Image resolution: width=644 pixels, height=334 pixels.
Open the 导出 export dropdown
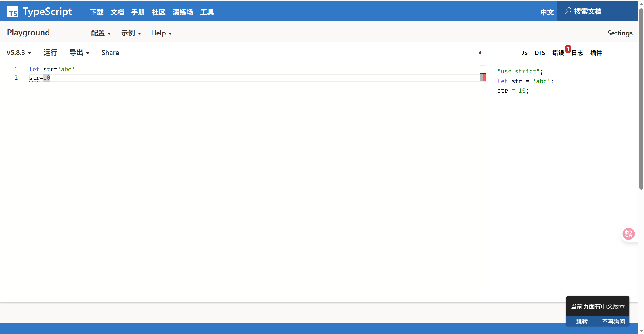79,53
